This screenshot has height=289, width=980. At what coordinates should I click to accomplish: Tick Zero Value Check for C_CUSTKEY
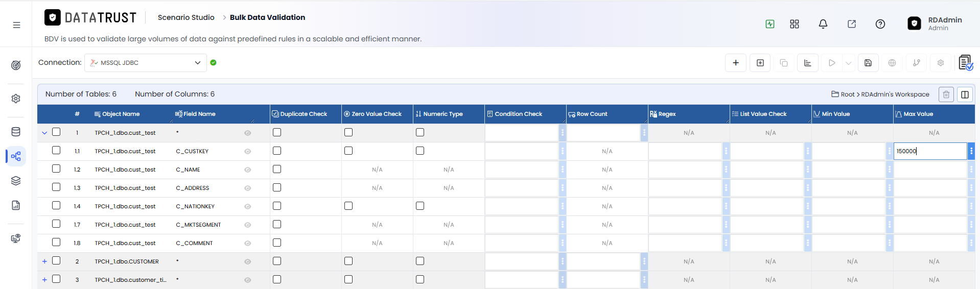(x=348, y=151)
